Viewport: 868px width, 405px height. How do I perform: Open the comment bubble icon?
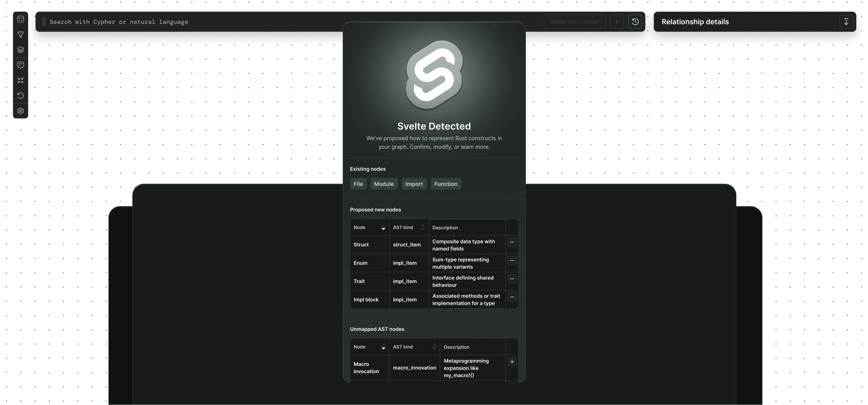[x=21, y=65]
